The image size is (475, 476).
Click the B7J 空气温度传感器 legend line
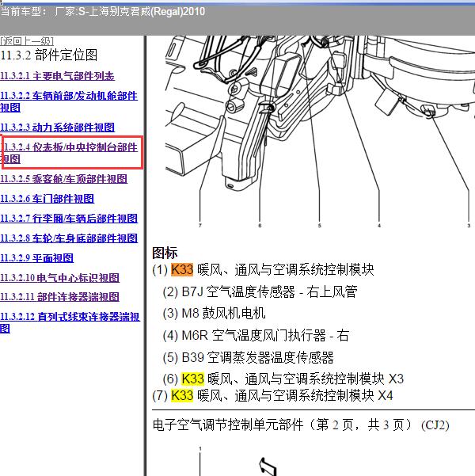(260, 291)
